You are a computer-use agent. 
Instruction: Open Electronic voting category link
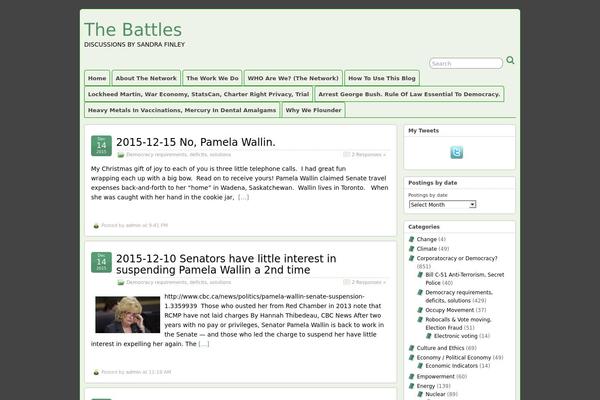[456, 336]
